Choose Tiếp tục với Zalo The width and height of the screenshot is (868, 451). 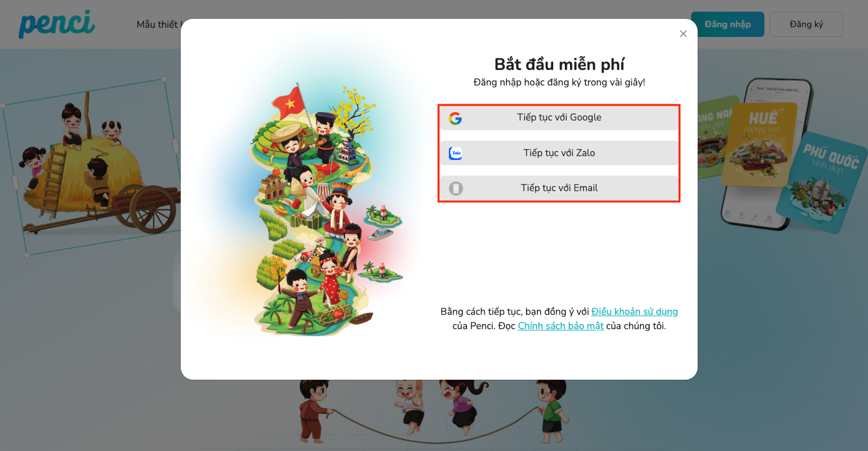coord(559,153)
